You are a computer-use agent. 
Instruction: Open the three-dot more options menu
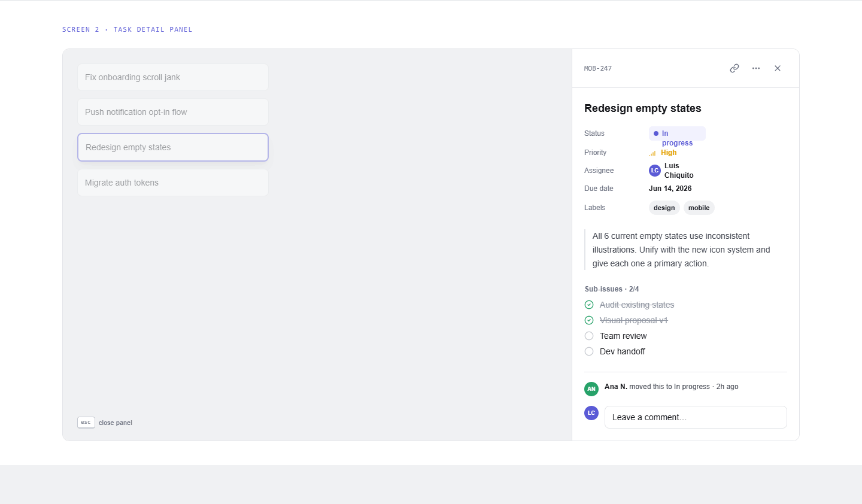click(x=756, y=68)
